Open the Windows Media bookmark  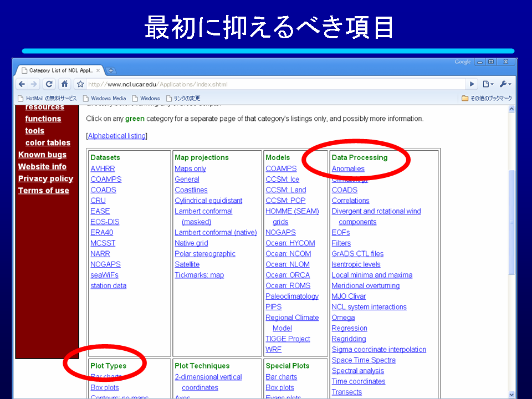coord(105,99)
